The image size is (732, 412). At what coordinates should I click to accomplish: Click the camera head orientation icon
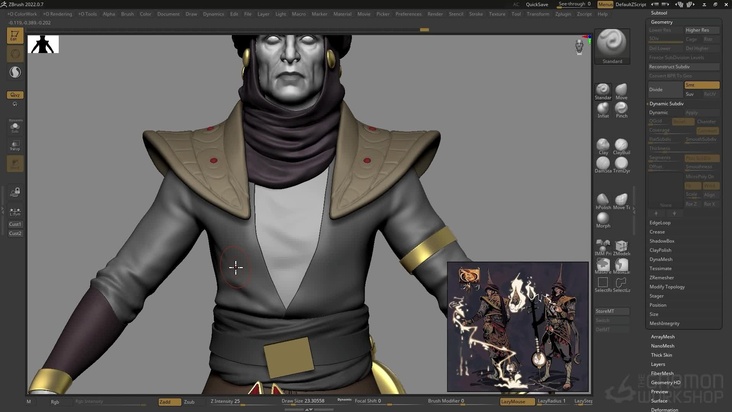tap(579, 47)
